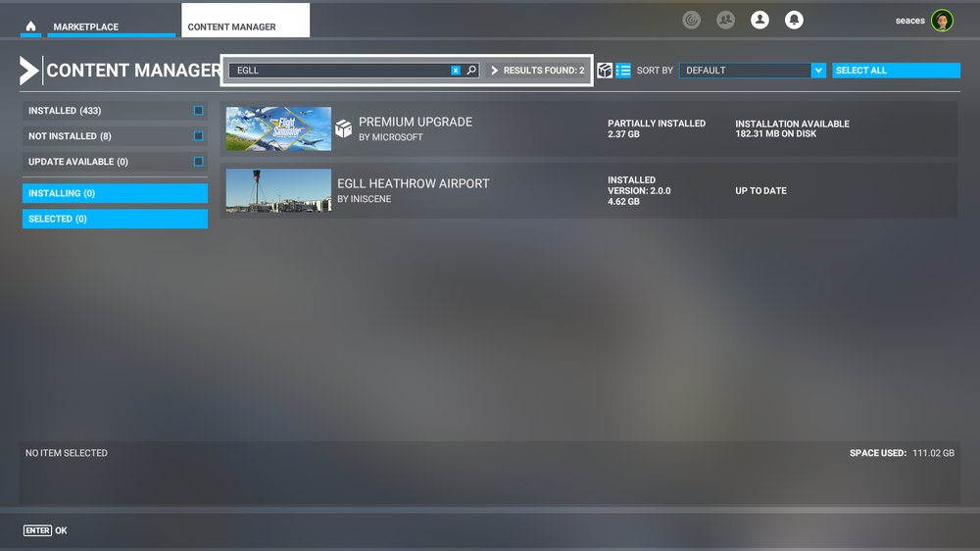Viewport: 980px width, 551px height.
Task: Click the EGLL Heathrow Airport title
Action: [414, 183]
